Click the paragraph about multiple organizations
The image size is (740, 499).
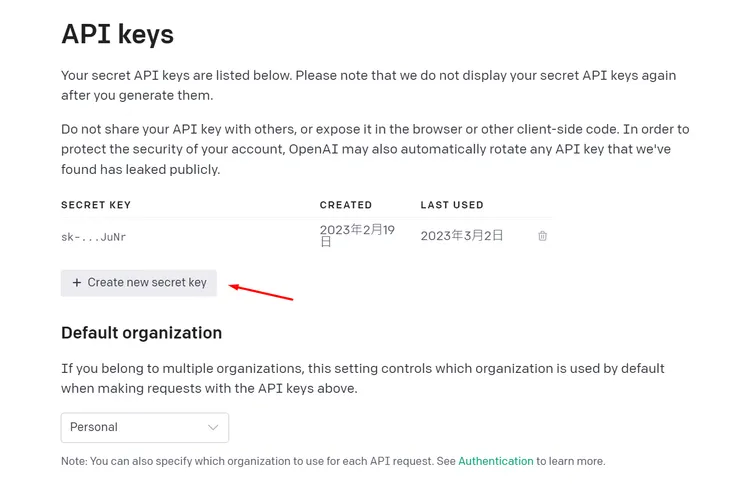click(x=362, y=378)
